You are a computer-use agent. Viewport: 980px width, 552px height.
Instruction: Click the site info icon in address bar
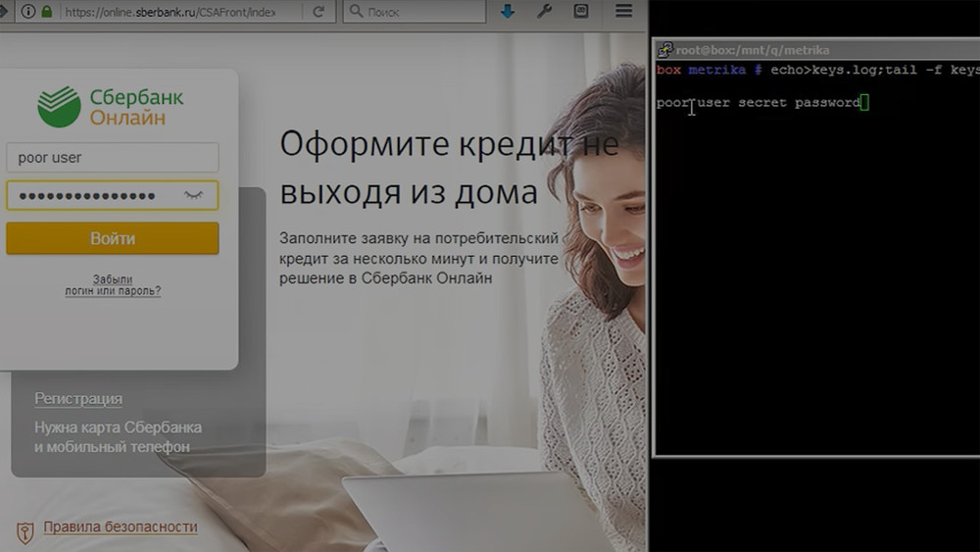tap(28, 11)
